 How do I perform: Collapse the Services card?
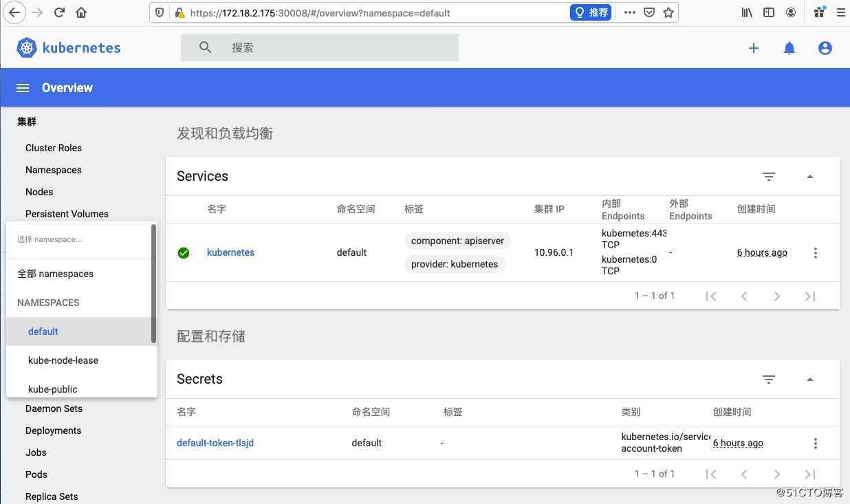pos(810,177)
